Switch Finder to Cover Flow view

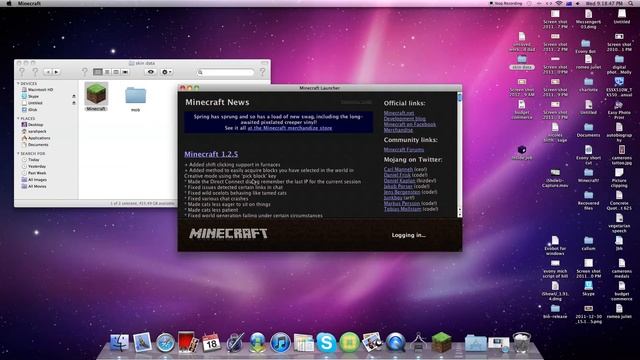125,72
